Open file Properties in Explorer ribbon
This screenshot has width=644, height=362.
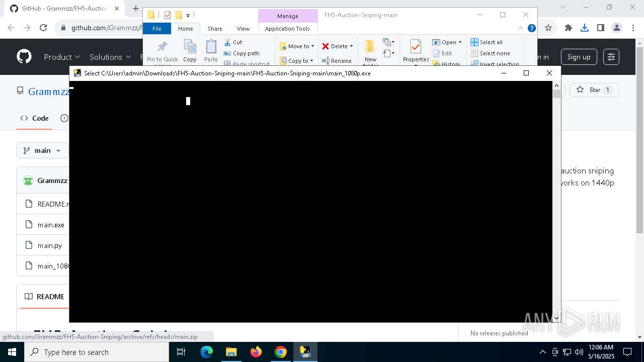pyautogui.click(x=416, y=51)
